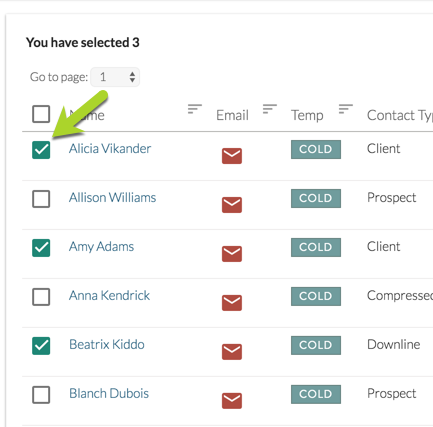The image size is (433, 427).
Task: Click COLD badge for Alicia Vikander
Action: pos(316,149)
